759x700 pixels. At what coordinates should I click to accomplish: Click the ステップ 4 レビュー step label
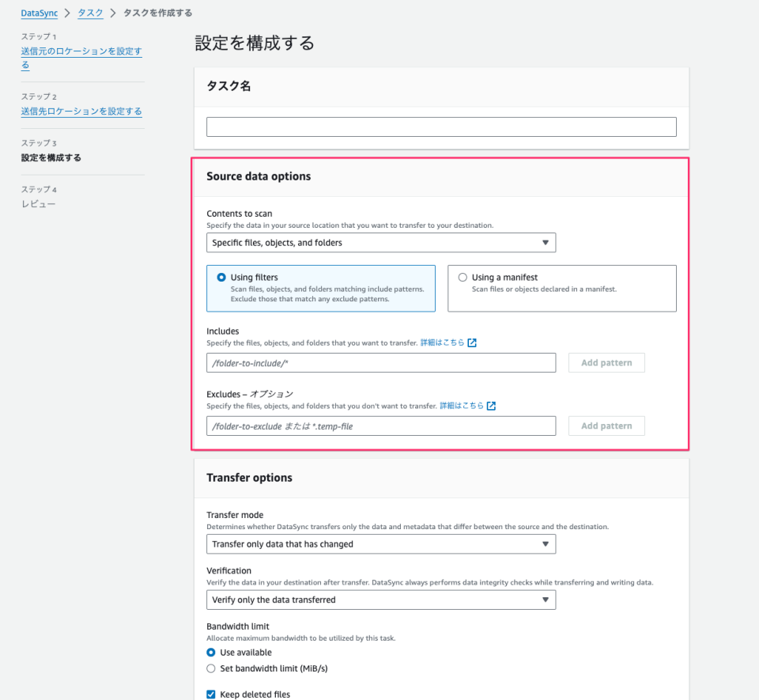tap(38, 204)
